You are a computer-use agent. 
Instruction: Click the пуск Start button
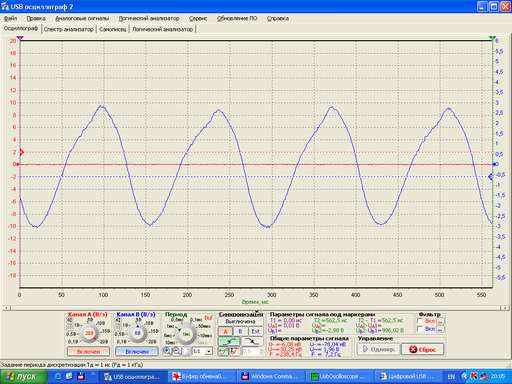pos(23,377)
